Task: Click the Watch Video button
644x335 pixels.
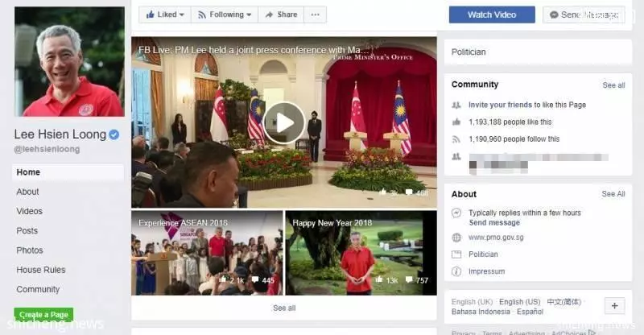Action: 492,14
